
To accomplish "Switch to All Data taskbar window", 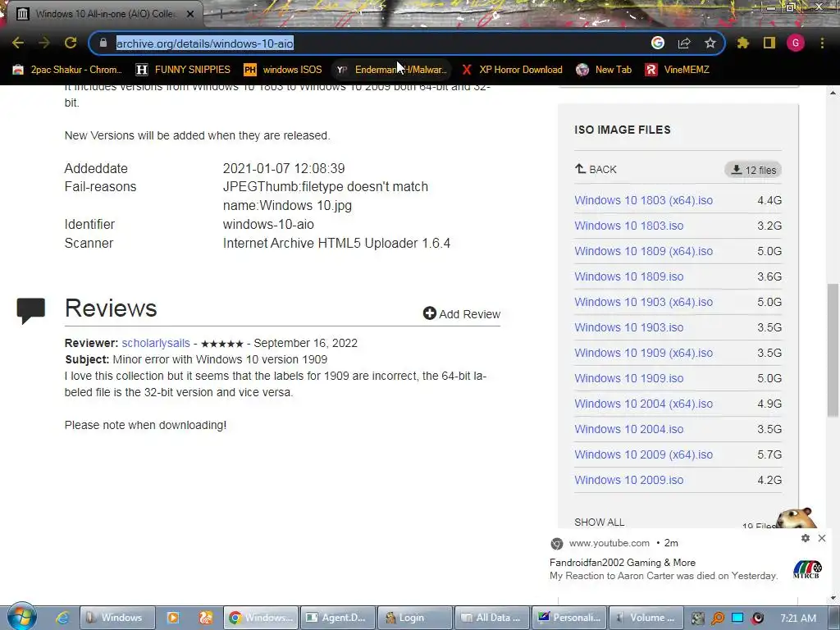I will tap(492, 618).
